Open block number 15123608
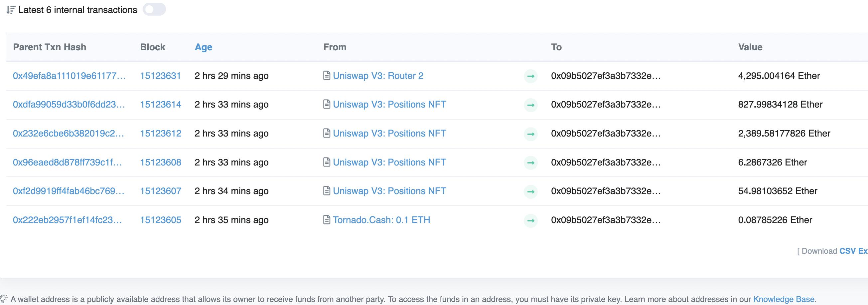 [160, 162]
